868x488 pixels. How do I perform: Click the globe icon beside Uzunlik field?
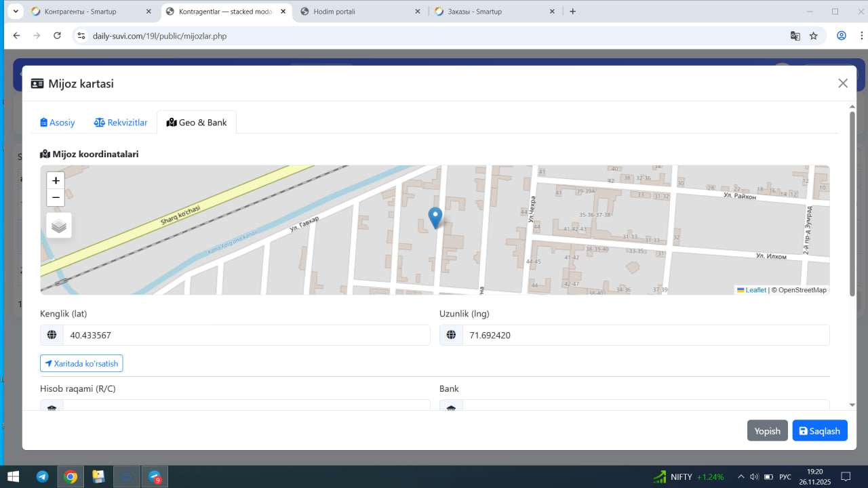451,335
